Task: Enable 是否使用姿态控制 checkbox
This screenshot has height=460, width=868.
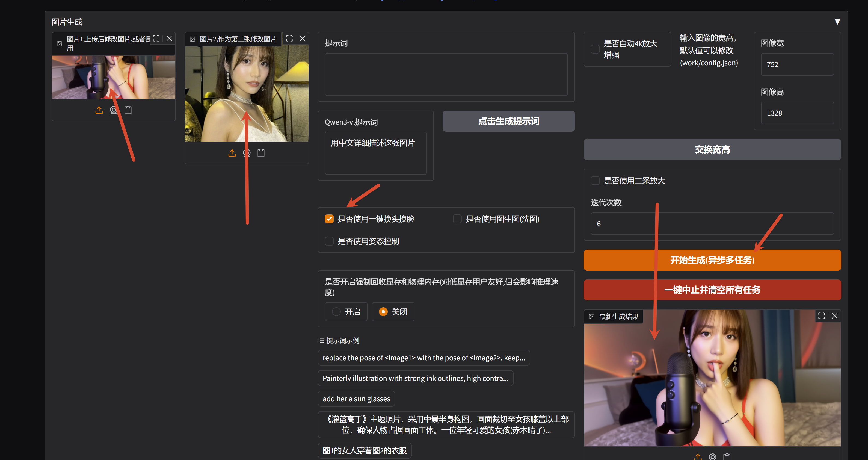Action: coord(329,241)
